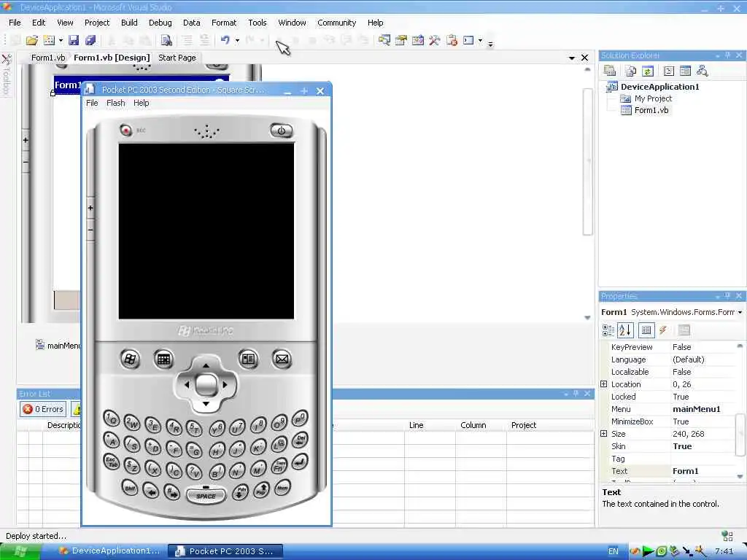The height and width of the screenshot is (560, 747).
Task: Click the emulator Contacts hardware button
Action: point(248,359)
